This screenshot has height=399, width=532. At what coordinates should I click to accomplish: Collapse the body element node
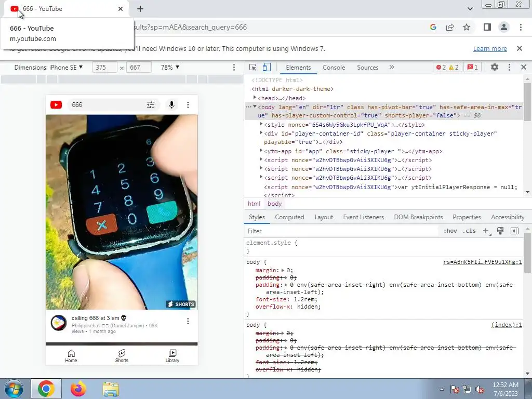click(255, 107)
